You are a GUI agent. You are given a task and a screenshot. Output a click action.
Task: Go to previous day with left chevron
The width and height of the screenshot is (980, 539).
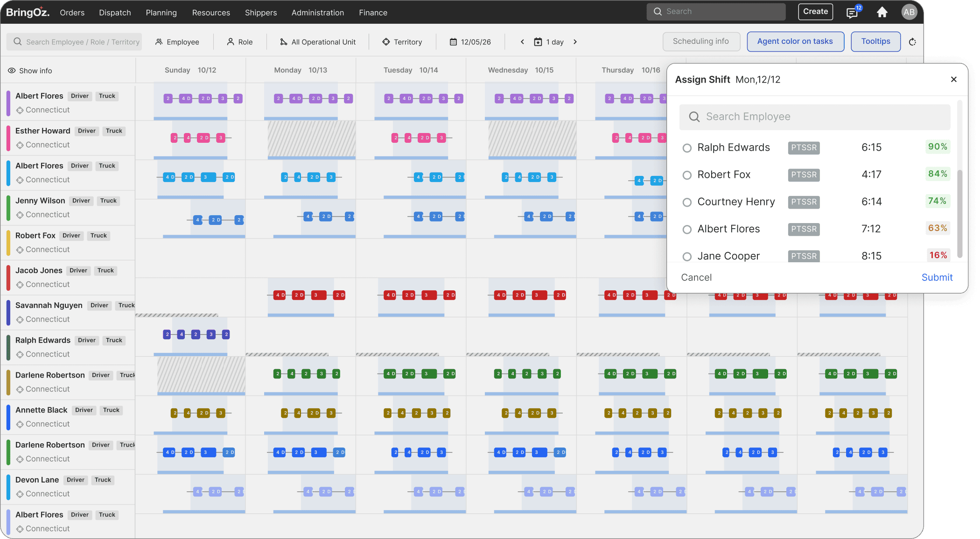pos(522,42)
